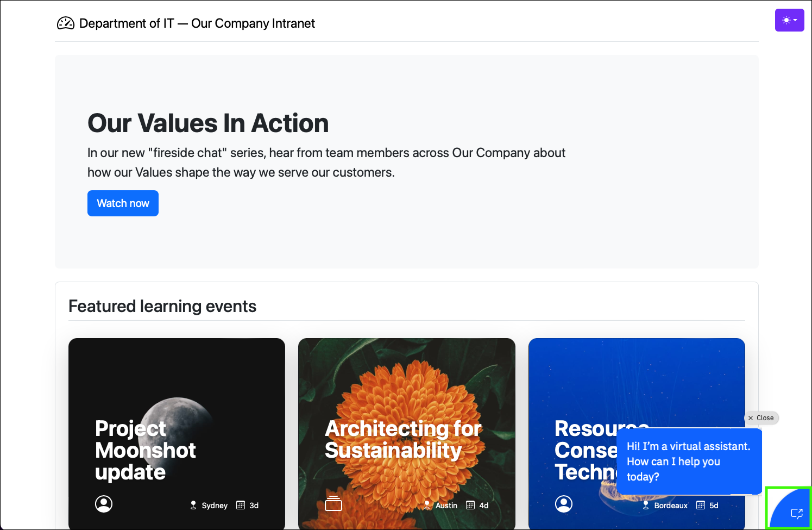This screenshot has width=812, height=530.
Task: Click the Watch now button
Action: tap(123, 203)
